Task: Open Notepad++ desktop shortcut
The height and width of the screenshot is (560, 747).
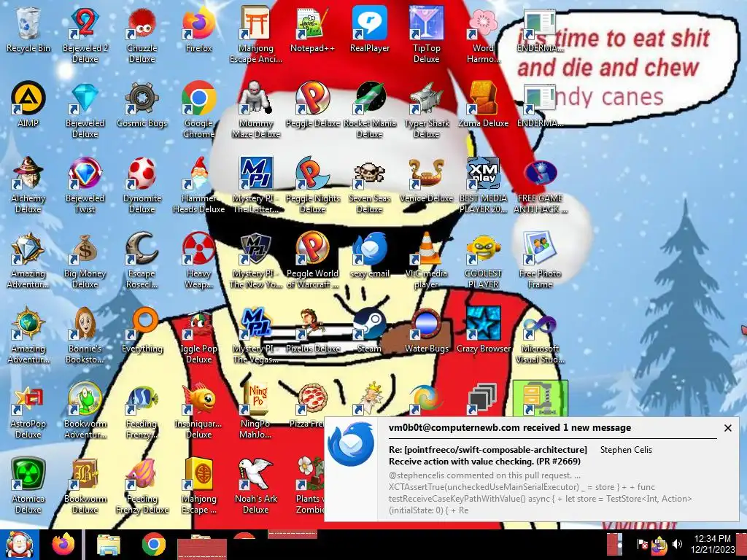Action: pyautogui.click(x=312, y=30)
